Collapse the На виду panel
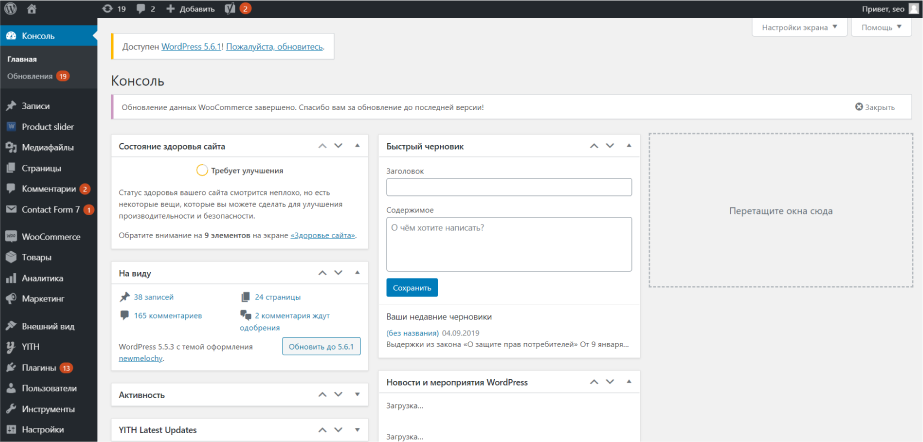 (x=357, y=273)
